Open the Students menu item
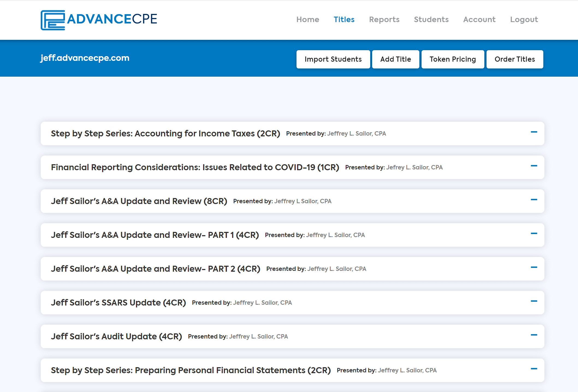Screen dimensions: 578x392 (431, 20)
